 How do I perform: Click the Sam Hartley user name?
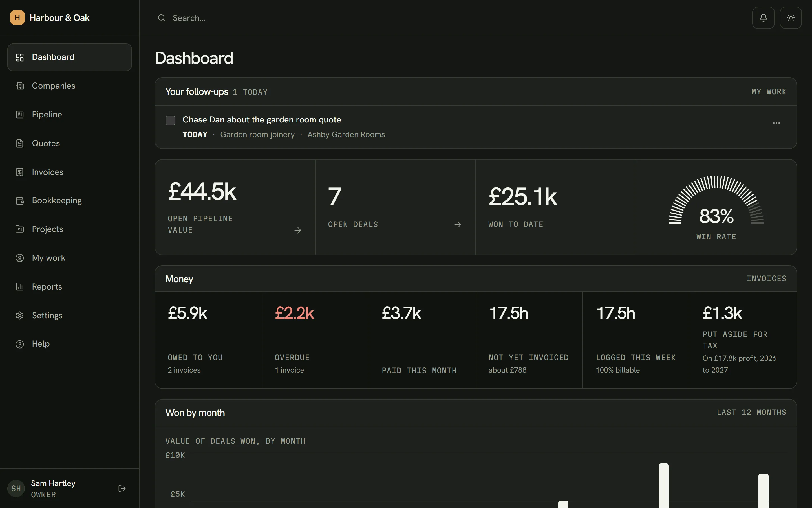(x=53, y=483)
